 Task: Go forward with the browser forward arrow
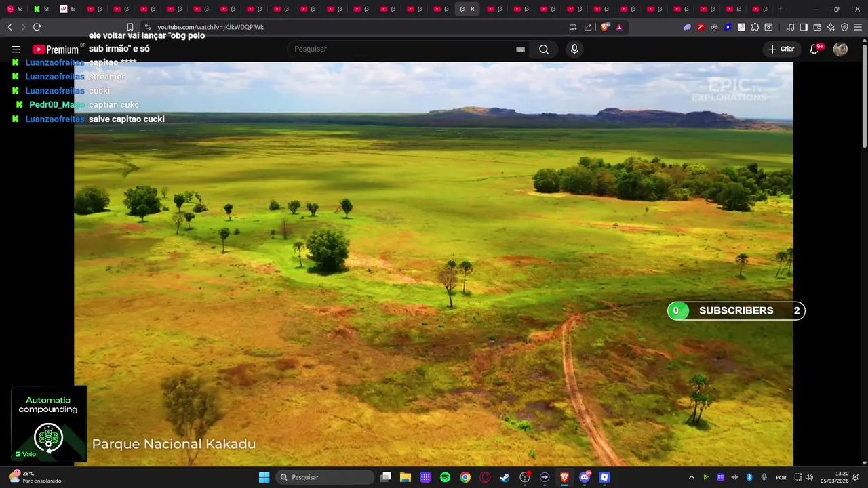(x=23, y=27)
